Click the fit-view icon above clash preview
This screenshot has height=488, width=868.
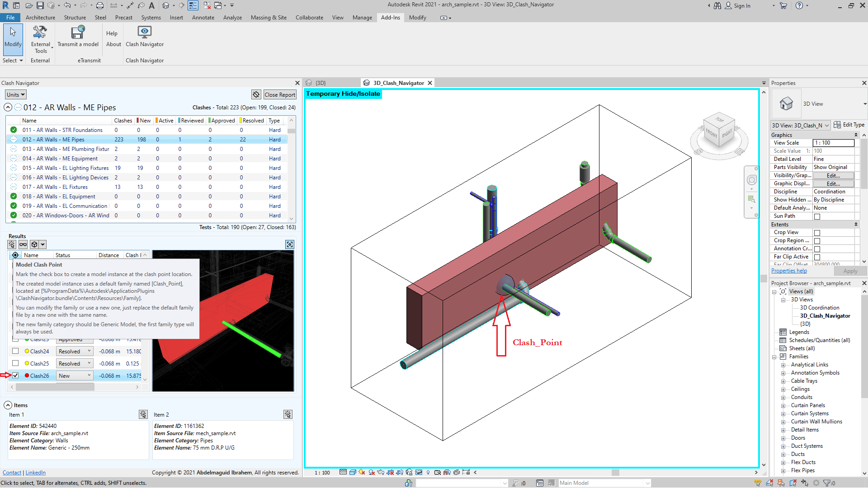point(290,244)
